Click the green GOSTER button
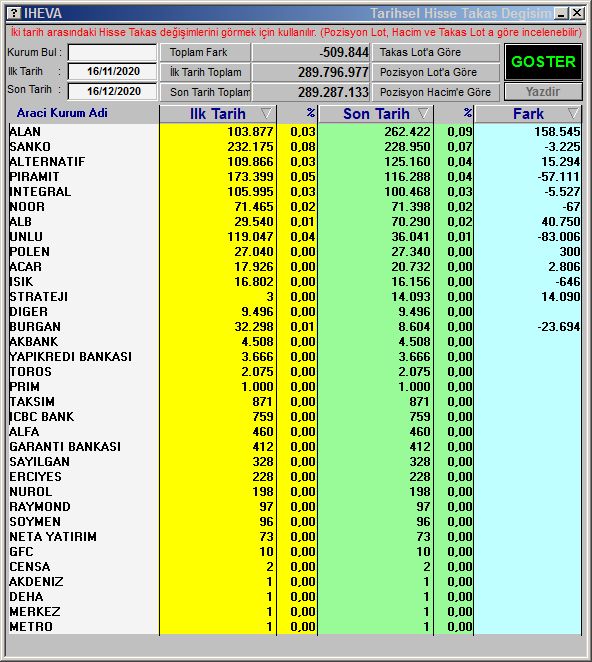The width and height of the screenshot is (592, 662). tap(543, 62)
